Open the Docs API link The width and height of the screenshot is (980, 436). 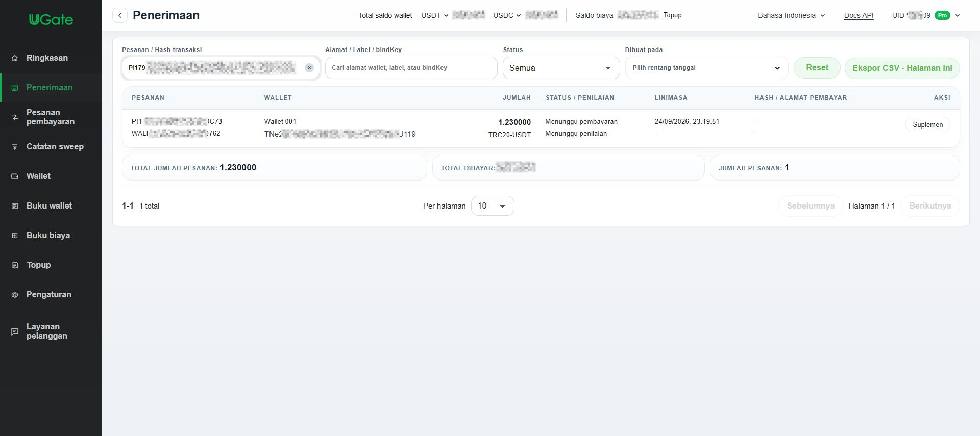click(x=859, y=15)
